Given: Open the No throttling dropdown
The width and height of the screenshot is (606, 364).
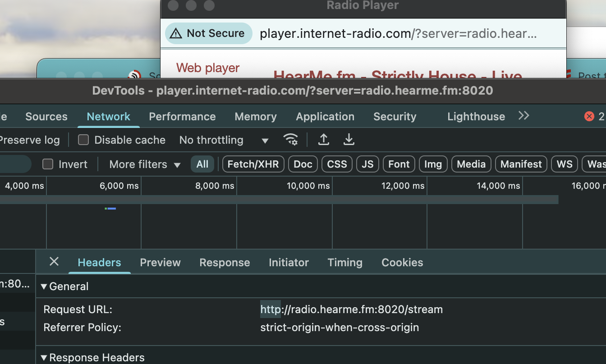Looking at the screenshot, I should [x=224, y=140].
